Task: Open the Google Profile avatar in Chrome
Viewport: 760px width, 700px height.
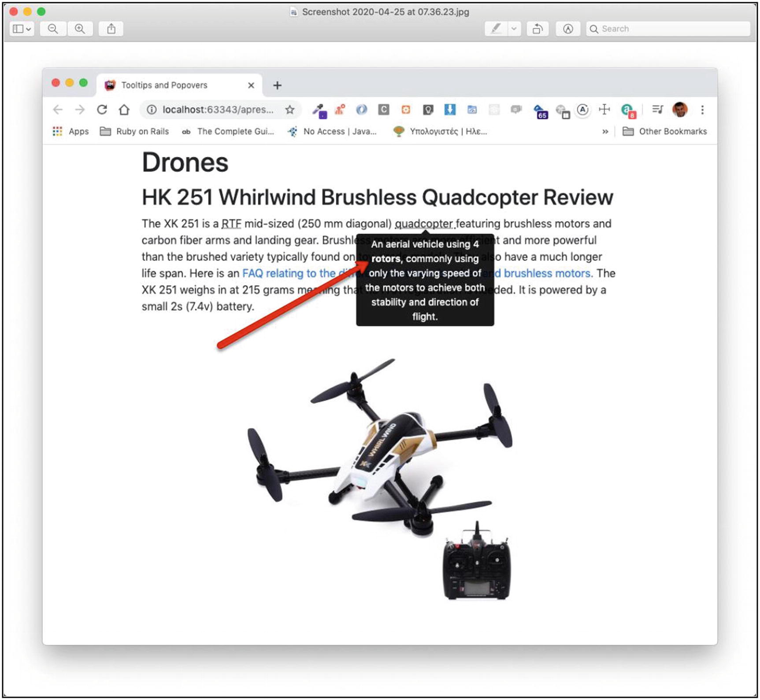Action: (679, 110)
